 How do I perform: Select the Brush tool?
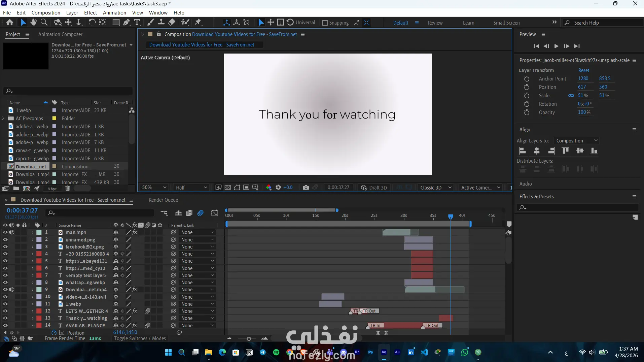[x=150, y=23]
